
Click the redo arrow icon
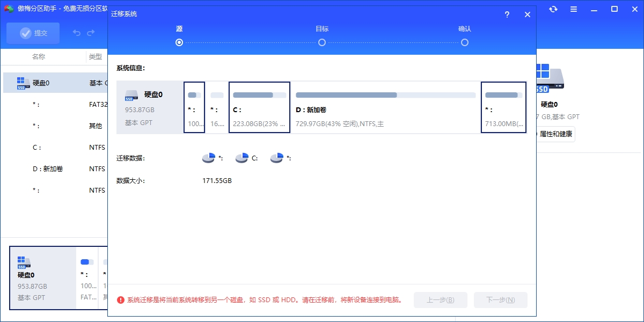click(x=91, y=33)
